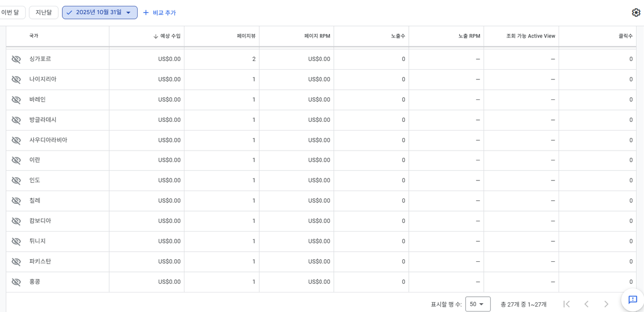Screen dimensions: 644x312
Task: Toggle visibility for 싱가포르 row
Action: (x=16, y=59)
